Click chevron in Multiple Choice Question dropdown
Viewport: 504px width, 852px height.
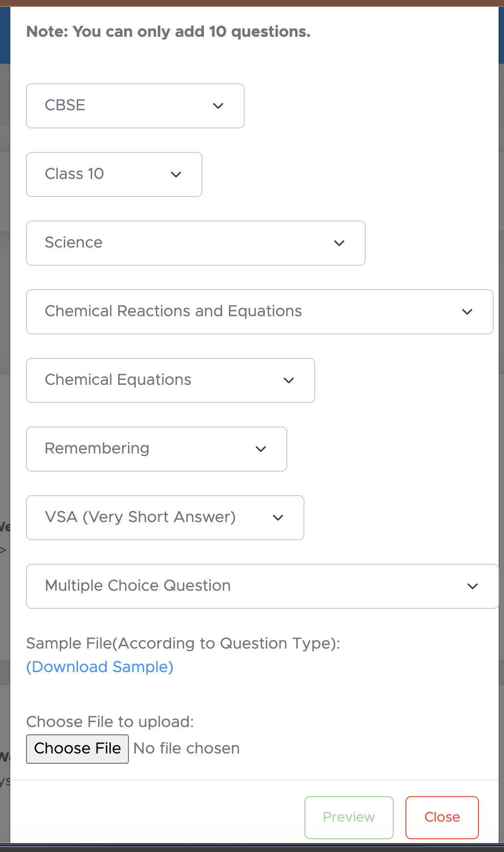point(473,586)
